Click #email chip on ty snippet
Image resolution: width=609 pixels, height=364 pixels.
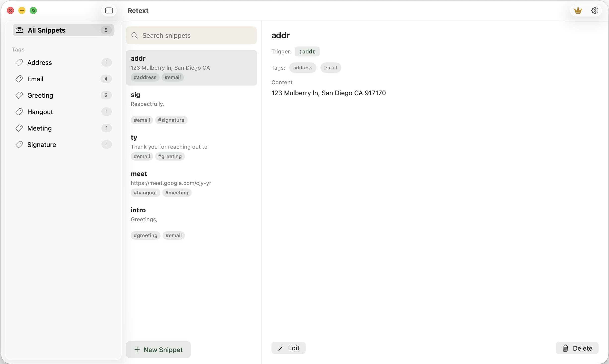click(142, 156)
